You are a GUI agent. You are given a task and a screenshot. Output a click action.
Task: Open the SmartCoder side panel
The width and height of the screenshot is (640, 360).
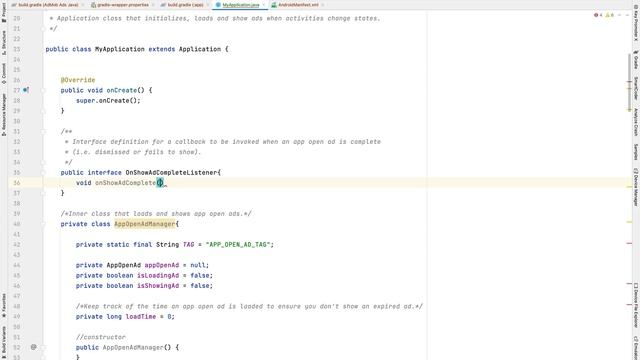[636, 89]
